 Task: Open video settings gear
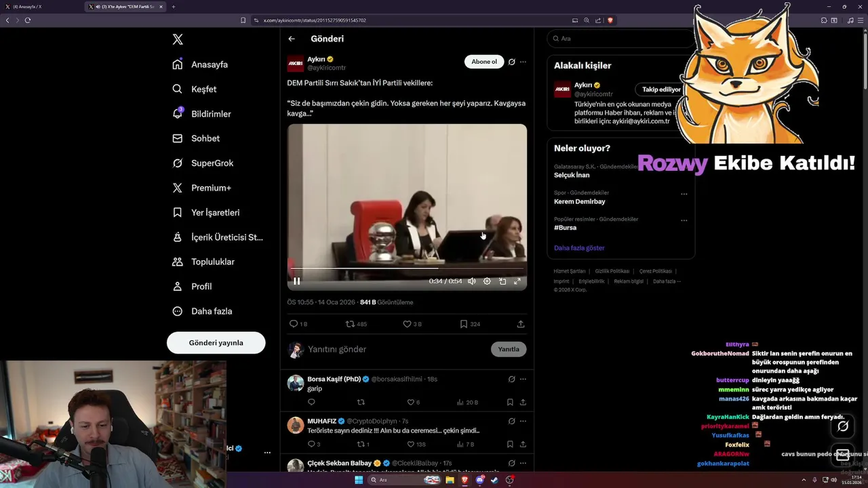click(487, 281)
